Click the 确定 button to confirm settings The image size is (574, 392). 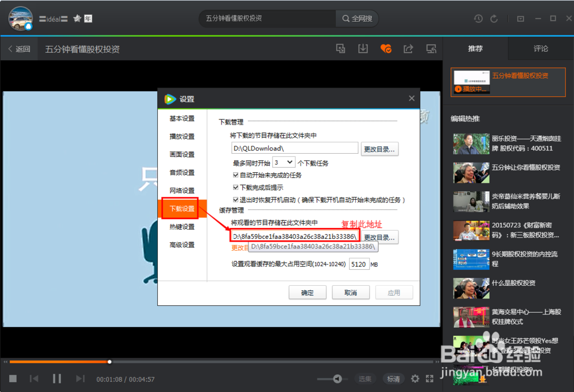[307, 292]
